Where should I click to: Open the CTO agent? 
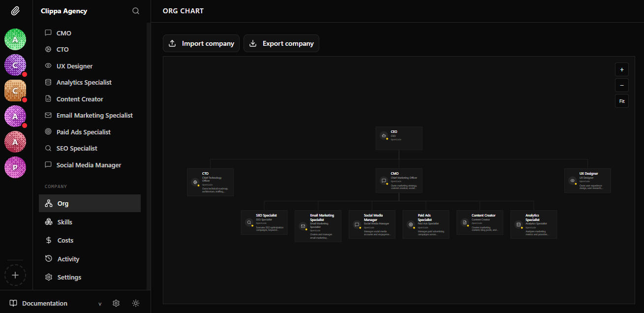[x=90, y=49]
